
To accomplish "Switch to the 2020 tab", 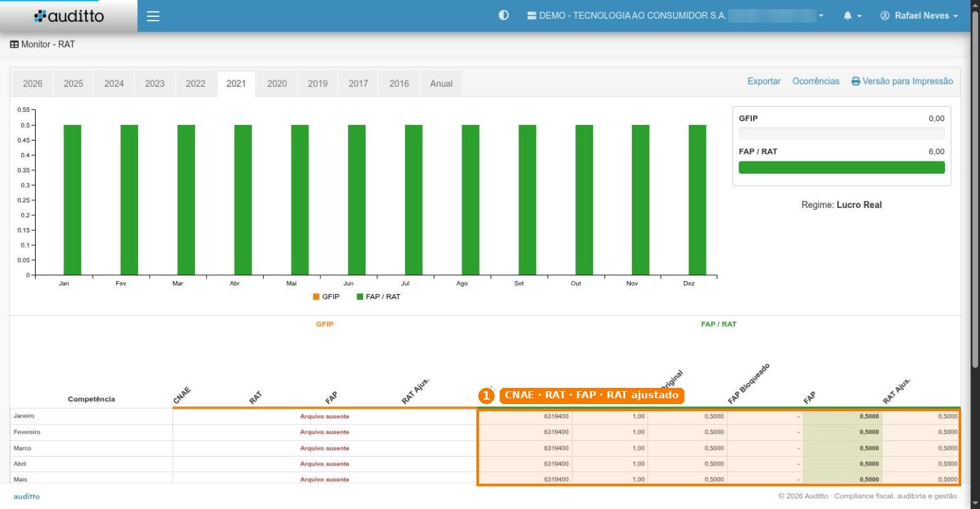I will click(x=277, y=84).
